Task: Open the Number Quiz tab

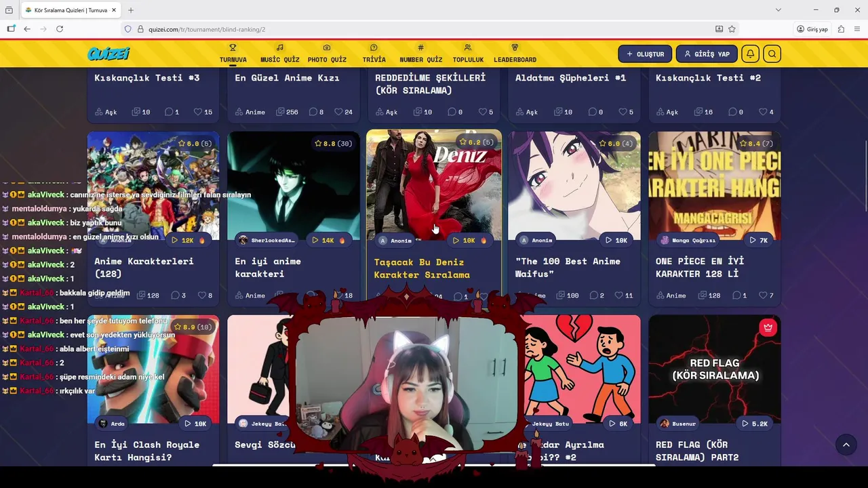Action: coord(420,54)
